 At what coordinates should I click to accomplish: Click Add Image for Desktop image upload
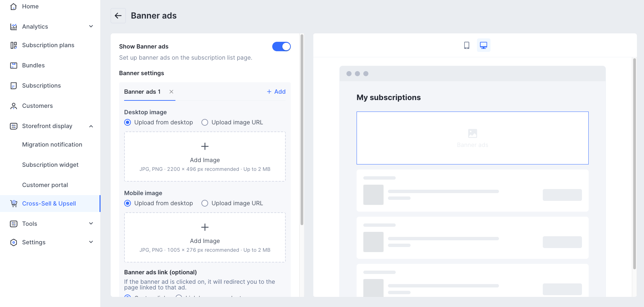[205, 156]
